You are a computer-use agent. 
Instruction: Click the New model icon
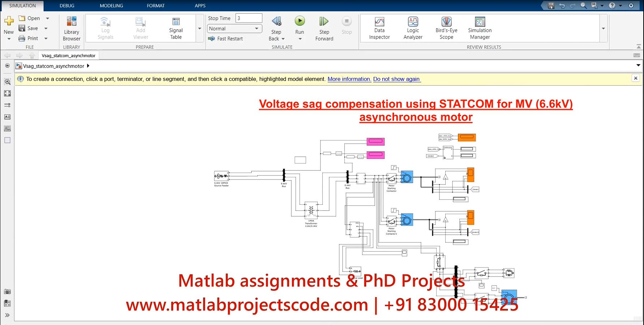pyautogui.click(x=9, y=21)
